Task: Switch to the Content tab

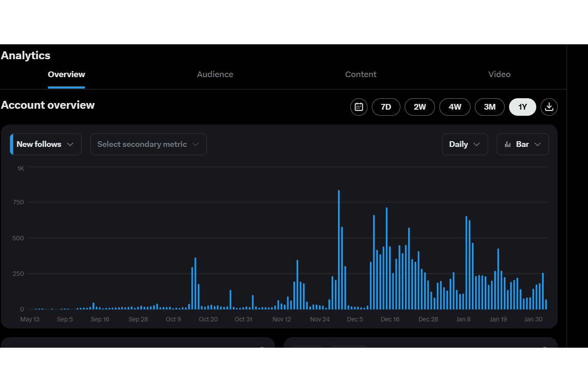Action: (361, 75)
